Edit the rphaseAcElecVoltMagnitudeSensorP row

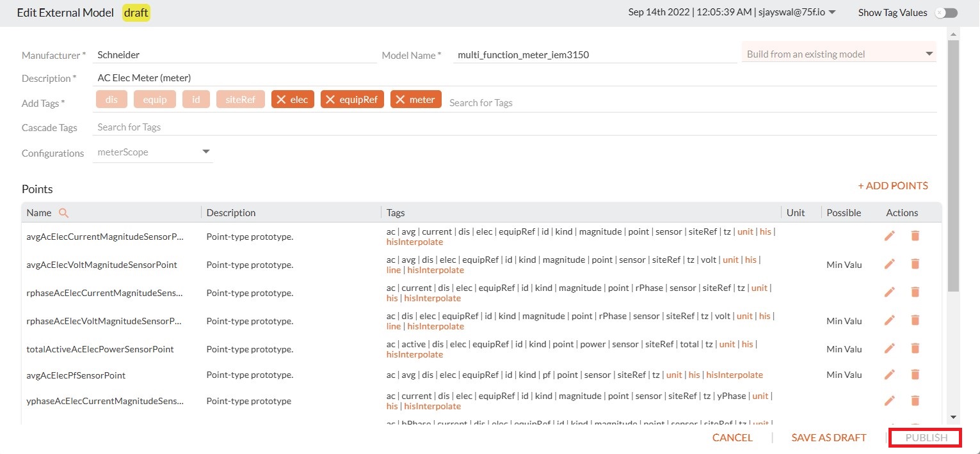pos(889,320)
